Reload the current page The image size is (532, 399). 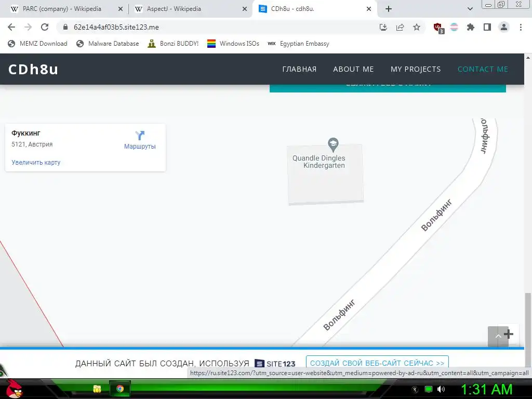[x=45, y=27]
